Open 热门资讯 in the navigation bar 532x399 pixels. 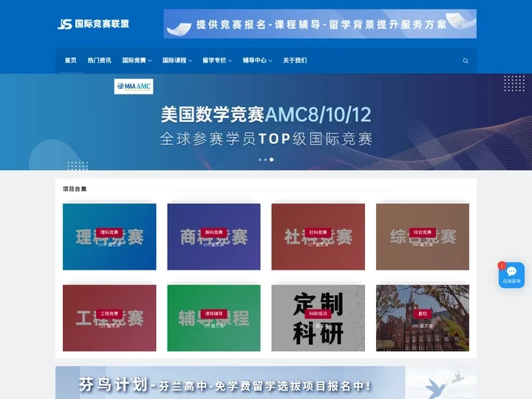[99, 61]
